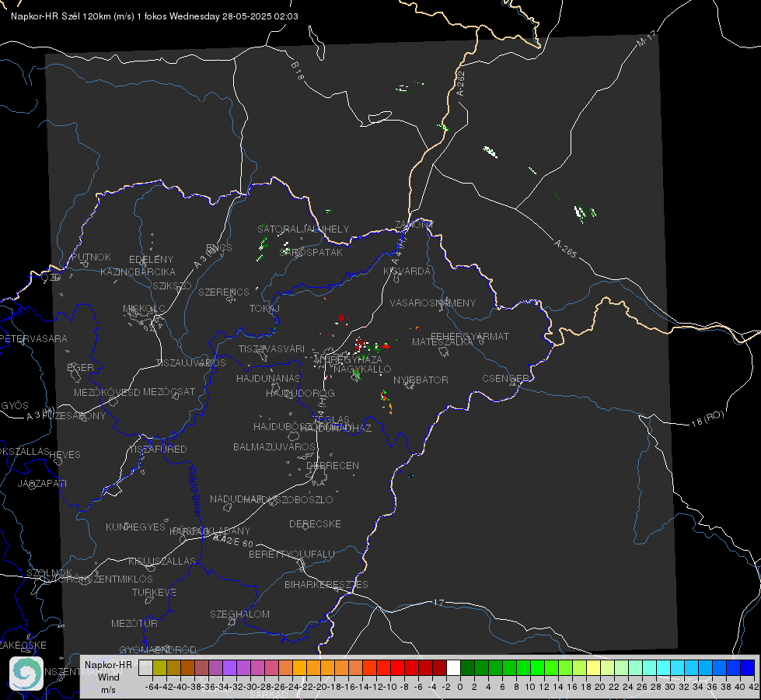Click the TISZAVASVARI label

click(x=272, y=348)
